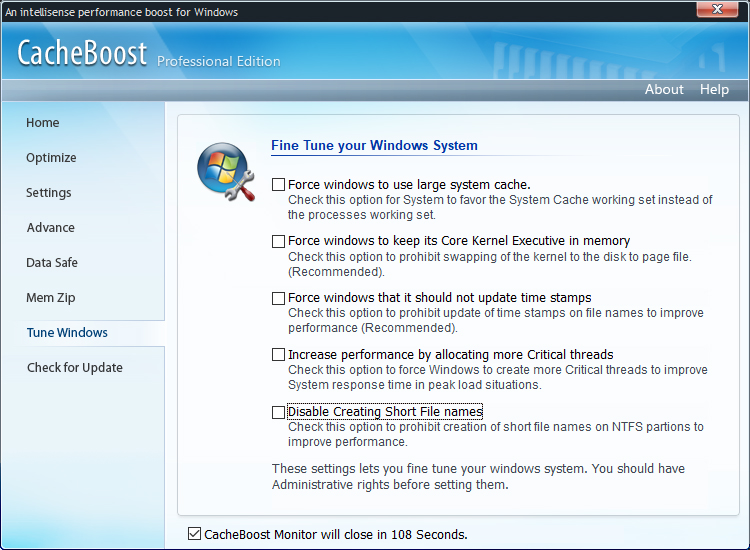Image resolution: width=750 pixels, height=550 pixels.
Task: Close the CacheBoost window
Action: tap(717, 9)
